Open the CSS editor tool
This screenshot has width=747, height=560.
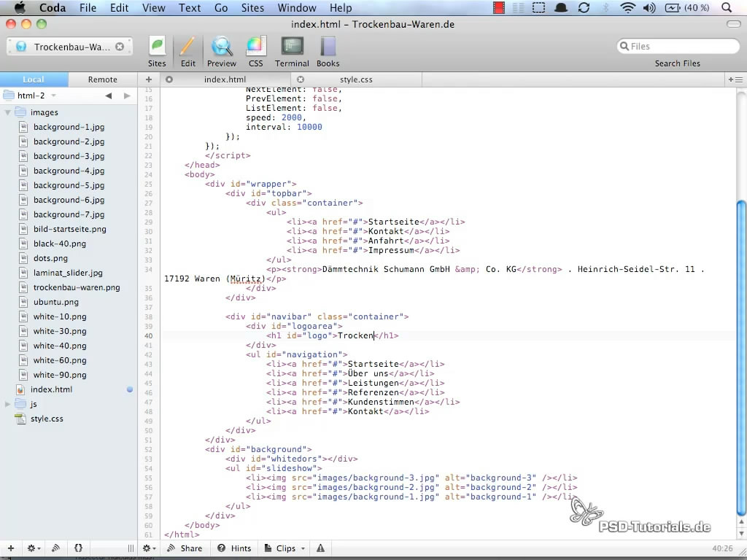(x=256, y=52)
